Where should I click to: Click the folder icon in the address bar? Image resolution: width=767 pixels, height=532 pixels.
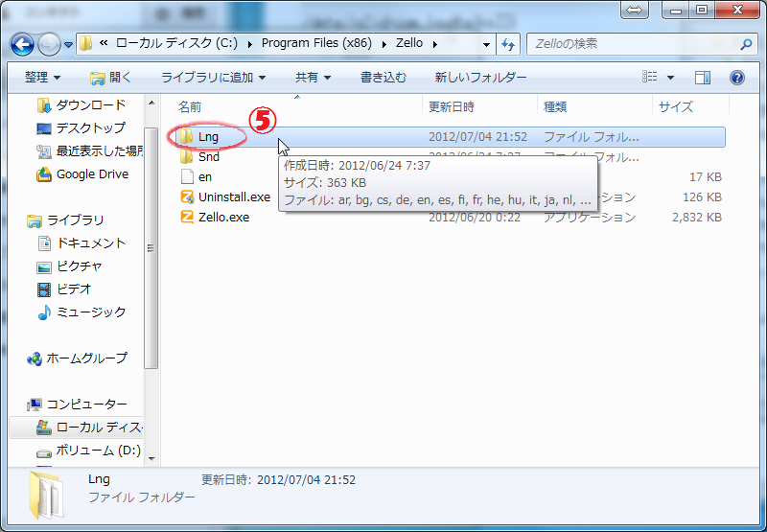coord(86,43)
